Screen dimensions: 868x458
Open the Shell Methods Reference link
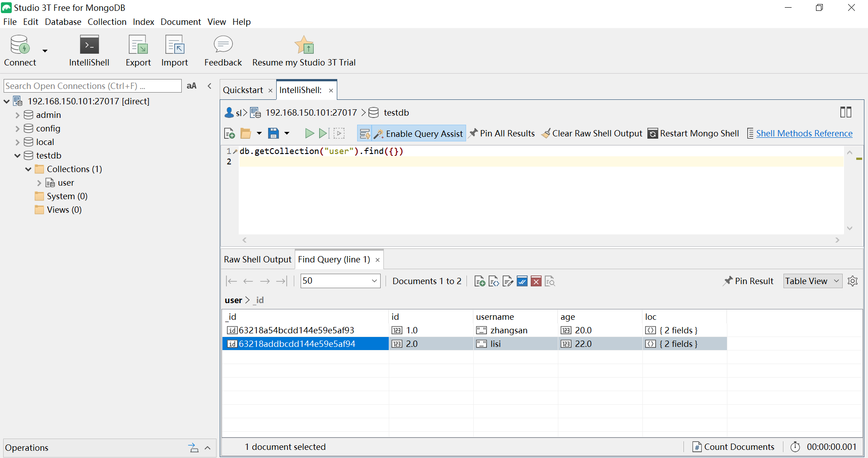804,133
